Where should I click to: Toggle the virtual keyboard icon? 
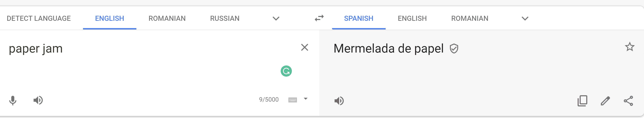(292, 100)
